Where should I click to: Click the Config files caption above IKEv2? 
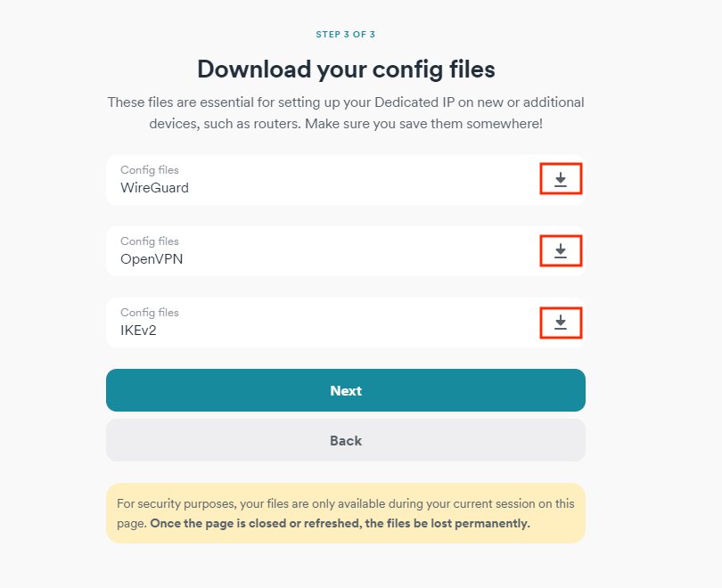(x=150, y=313)
